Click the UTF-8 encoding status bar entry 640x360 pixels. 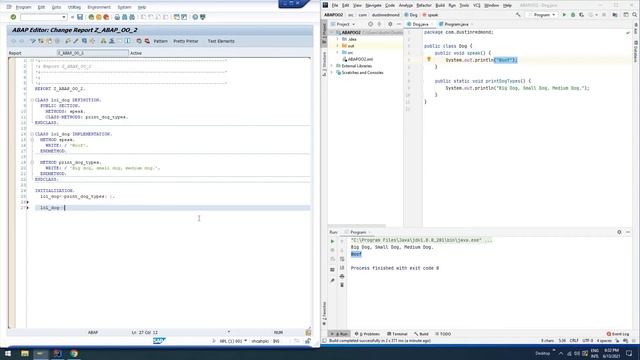pyautogui.click(x=588, y=340)
